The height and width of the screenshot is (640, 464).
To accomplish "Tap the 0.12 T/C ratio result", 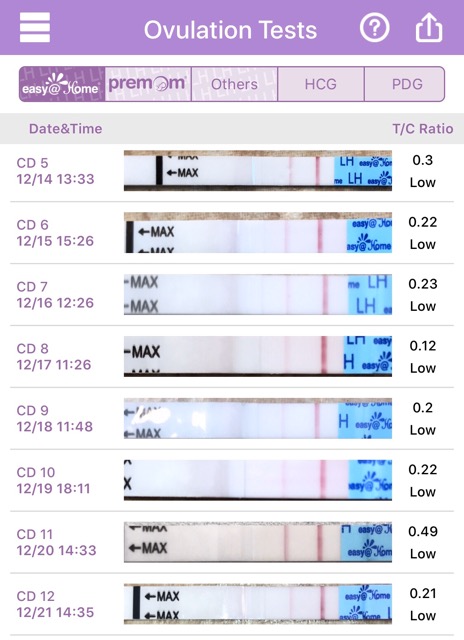I will (423, 346).
